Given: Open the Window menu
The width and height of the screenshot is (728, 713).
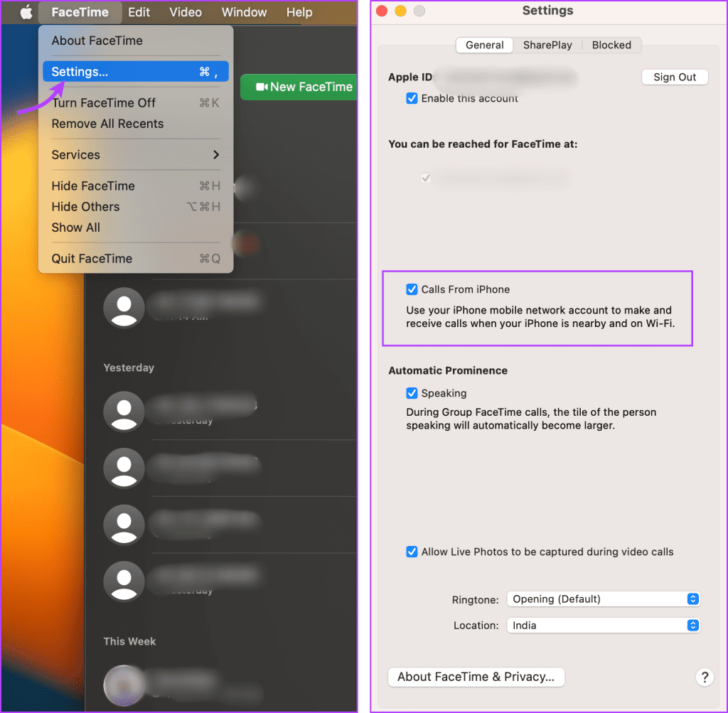Looking at the screenshot, I should (x=244, y=12).
